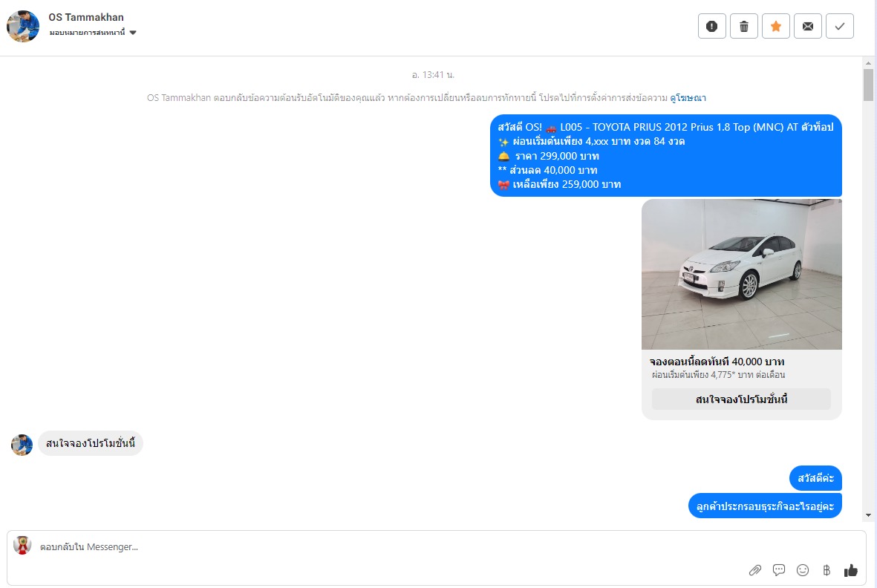877x588 pixels.
Task: Open saved replies speech bubble icon
Action: 778,570
